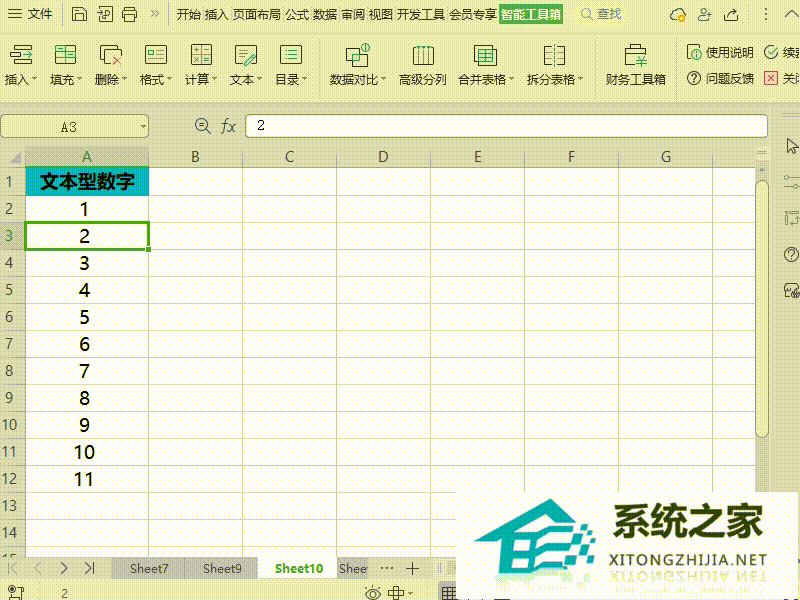Image resolution: width=800 pixels, height=600 pixels.
Task: Click the 使用说明 button
Action: click(x=720, y=52)
